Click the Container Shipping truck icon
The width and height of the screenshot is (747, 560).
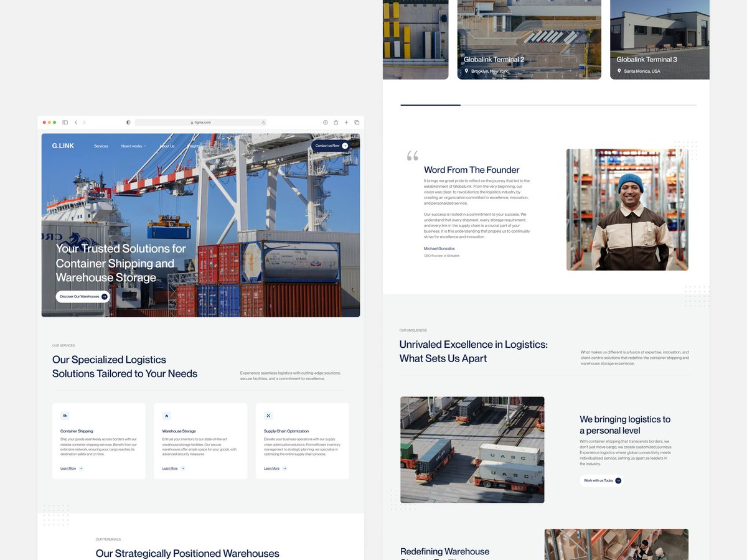click(65, 416)
